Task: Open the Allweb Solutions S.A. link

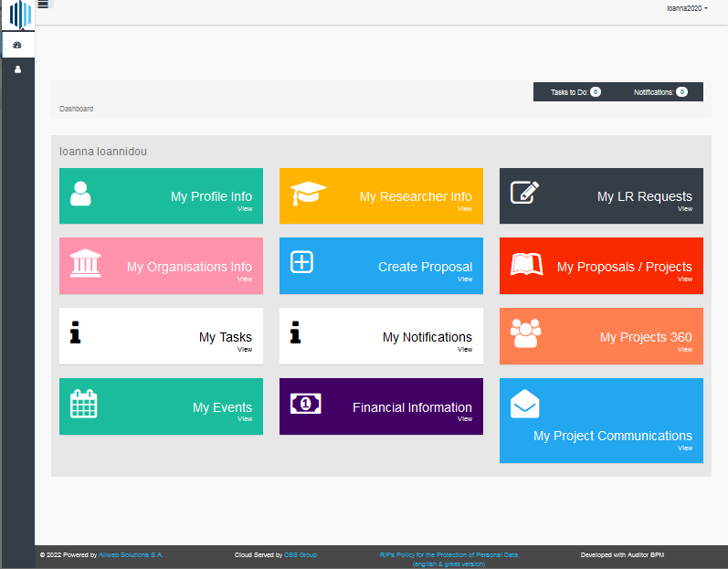Action: (x=132, y=554)
